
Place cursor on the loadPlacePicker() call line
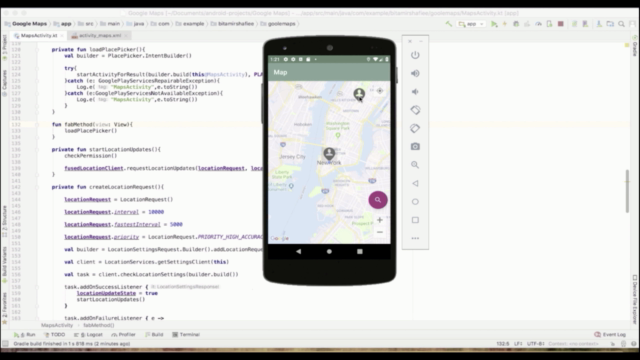pyautogui.click(x=91, y=131)
